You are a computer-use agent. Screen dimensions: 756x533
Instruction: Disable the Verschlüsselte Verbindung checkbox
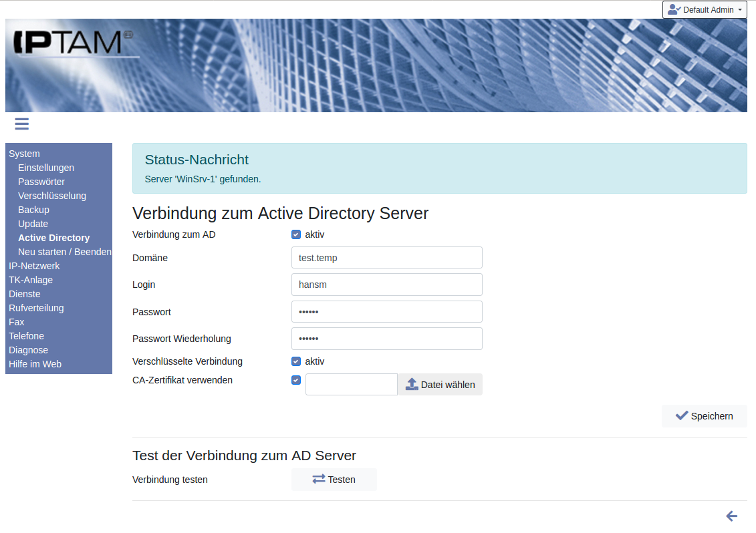(296, 361)
